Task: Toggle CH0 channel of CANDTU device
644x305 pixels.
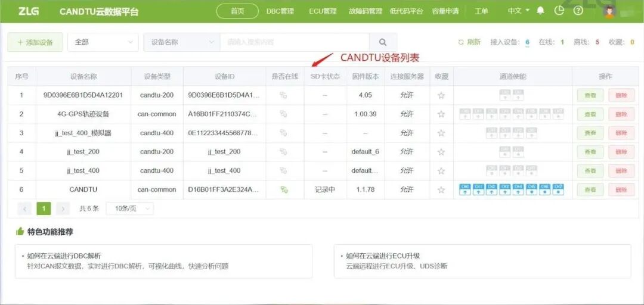Action: point(465,189)
